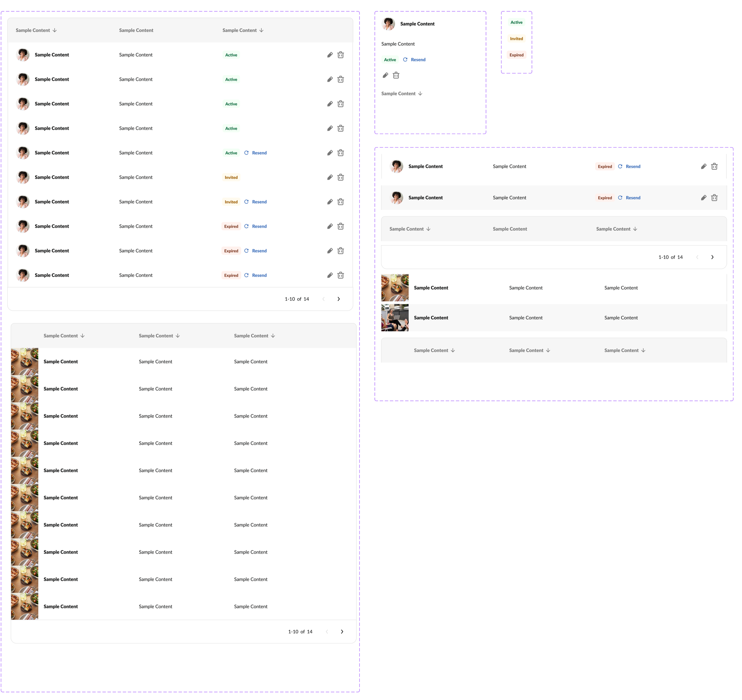Click people photo thumbnail in shaded row
The height and width of the screenshot is (700, 742).
[x=394, y=318]
